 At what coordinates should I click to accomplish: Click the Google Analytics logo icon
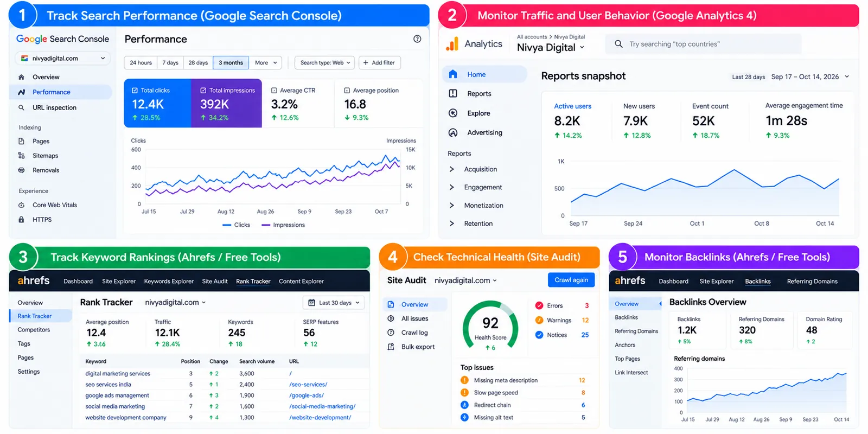pos(452,44)
